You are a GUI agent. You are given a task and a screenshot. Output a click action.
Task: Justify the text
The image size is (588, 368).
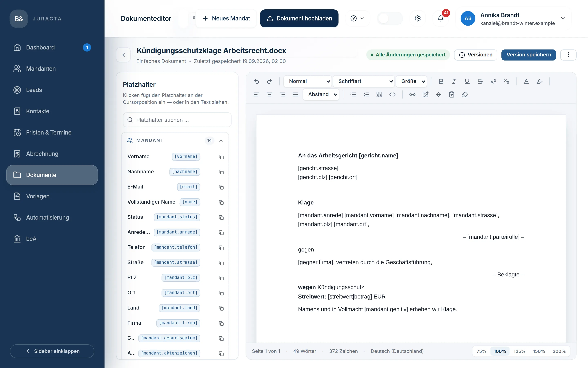point(296,94)
